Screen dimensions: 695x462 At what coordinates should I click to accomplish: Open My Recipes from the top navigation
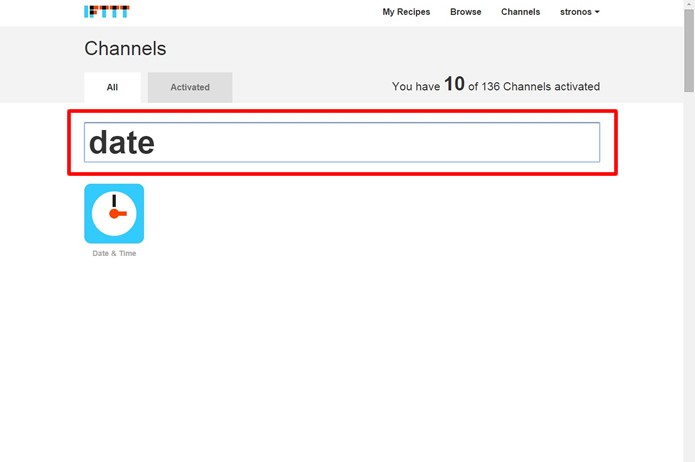[x=406, y=12]
